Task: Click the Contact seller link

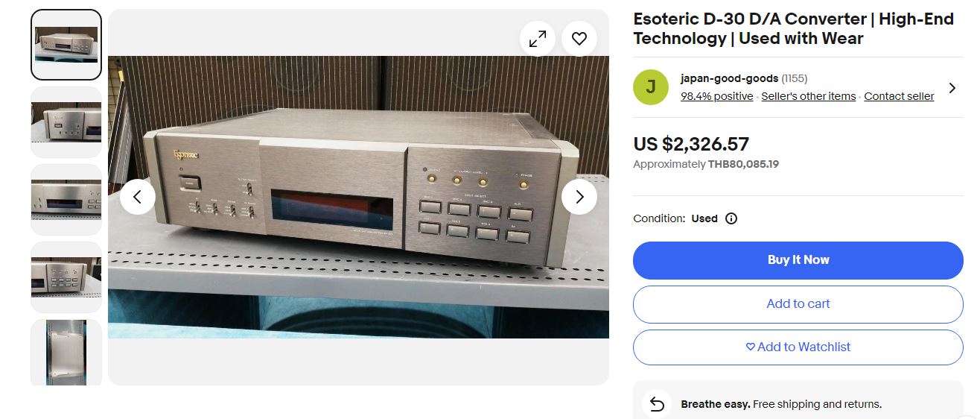Action: point(899,96)
